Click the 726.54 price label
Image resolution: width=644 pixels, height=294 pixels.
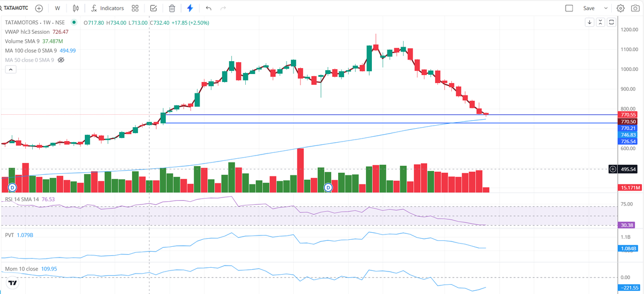[628, 142]
